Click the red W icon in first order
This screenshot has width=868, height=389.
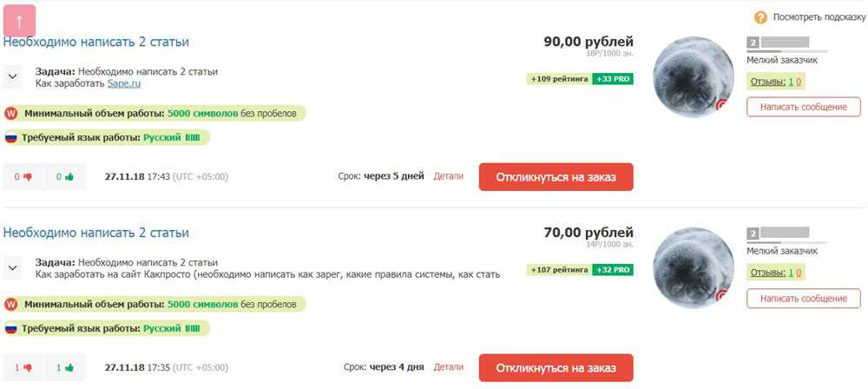[x=11, y=113]
